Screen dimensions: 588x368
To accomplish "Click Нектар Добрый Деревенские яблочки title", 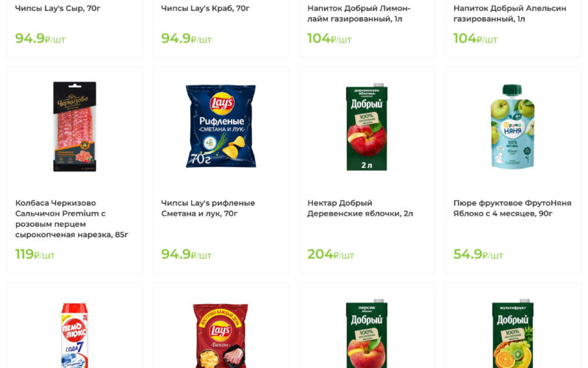I will coord(360,208).
